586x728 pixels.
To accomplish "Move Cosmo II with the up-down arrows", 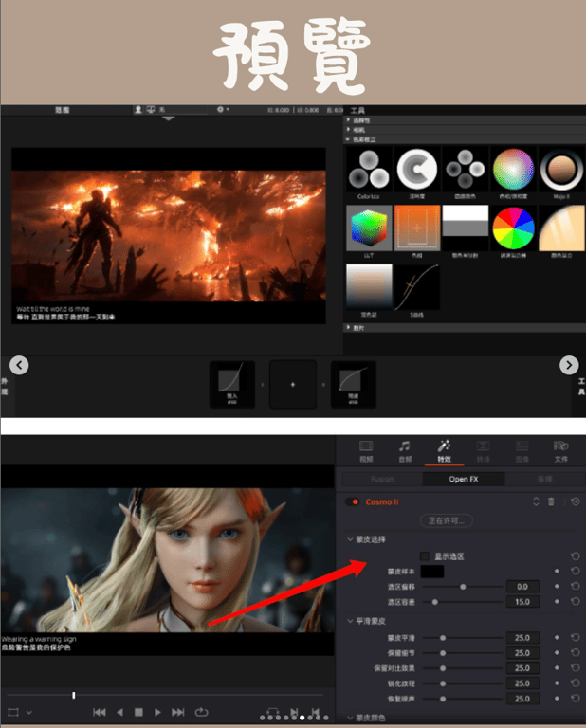I will [536, 501].
